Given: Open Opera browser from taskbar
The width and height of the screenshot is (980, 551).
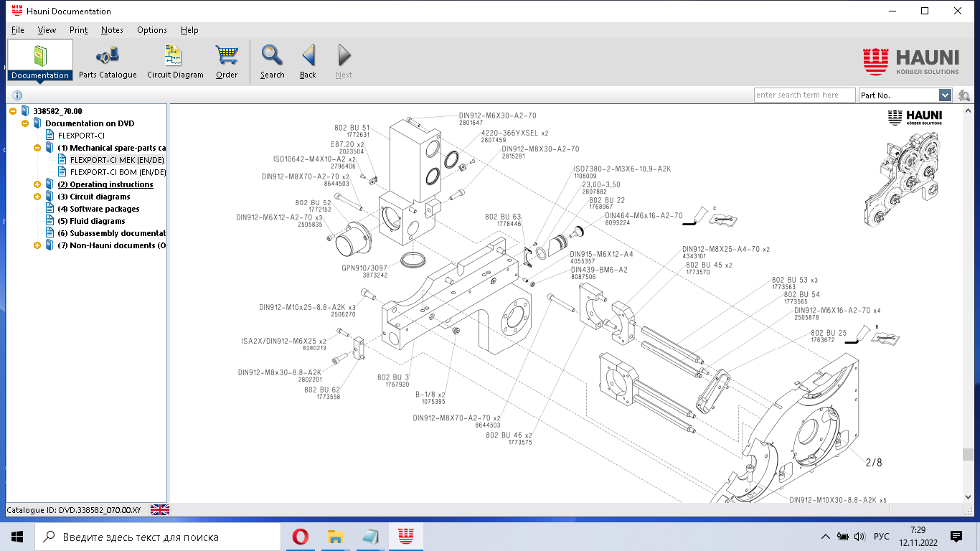Looking at the screenshot, I should 300,537.
